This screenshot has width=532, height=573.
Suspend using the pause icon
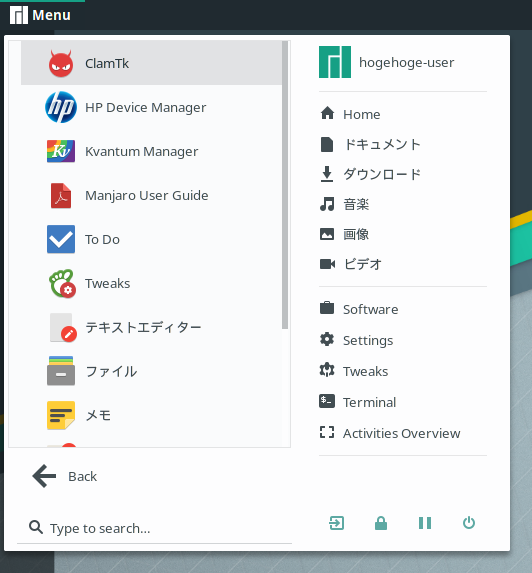[425, 523]
